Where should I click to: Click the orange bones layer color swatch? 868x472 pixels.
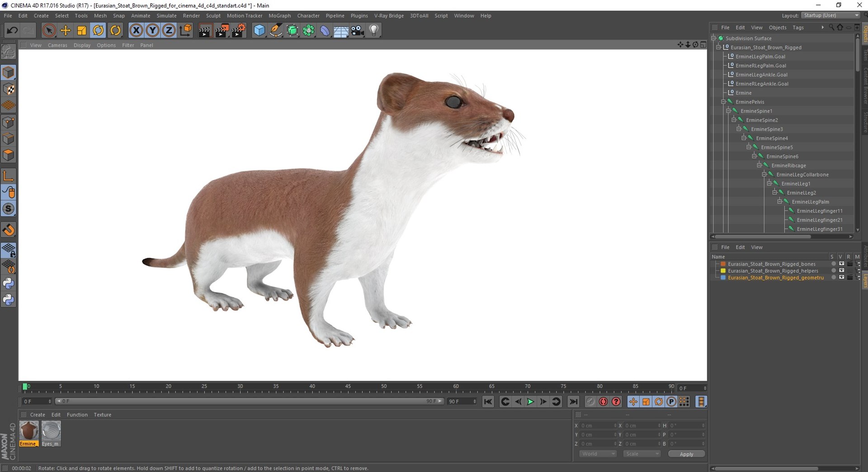click(723, 264)
